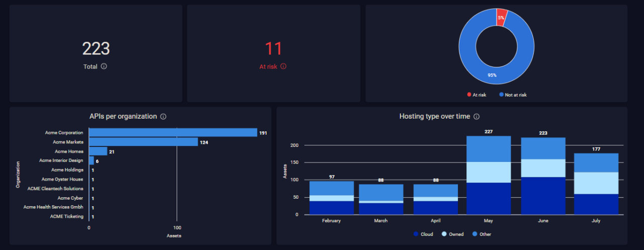644x250 pixels.
Task: Select the February stacked column
Action: (x=331, y=198)
